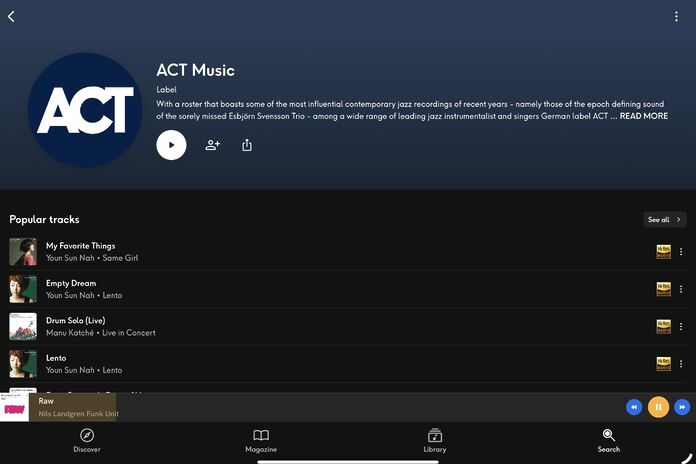Follow the ACT Music label
The width and height of the screenshot is (696, 464).
coord(213,145)
